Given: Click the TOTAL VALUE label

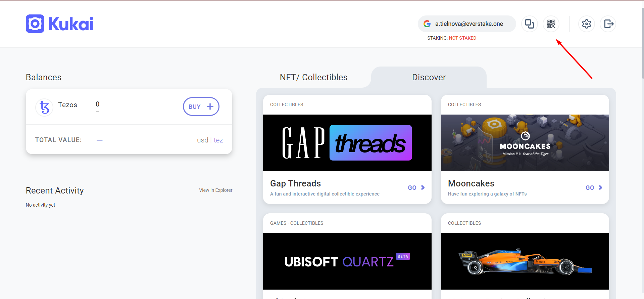Looking at the screenshot, I should coord(58,140).
